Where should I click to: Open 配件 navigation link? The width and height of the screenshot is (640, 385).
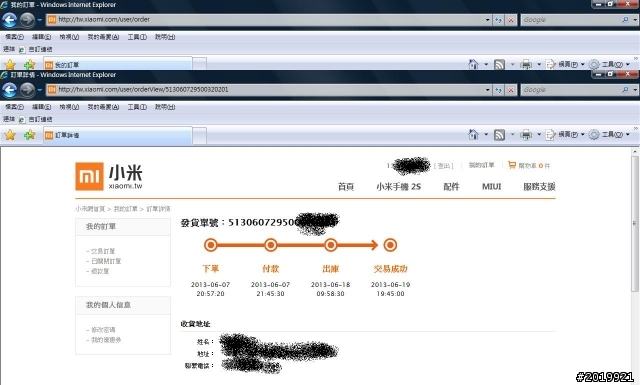[451, 187]
